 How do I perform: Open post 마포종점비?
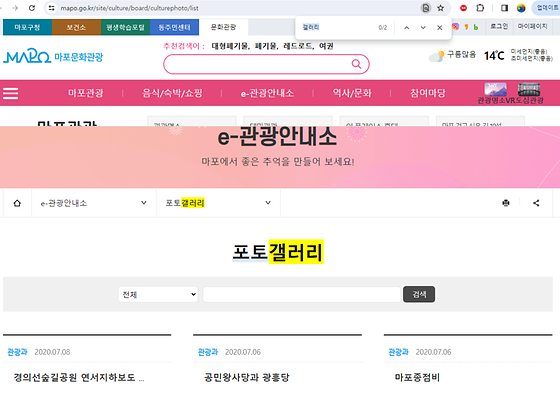[x=417, y=377]
